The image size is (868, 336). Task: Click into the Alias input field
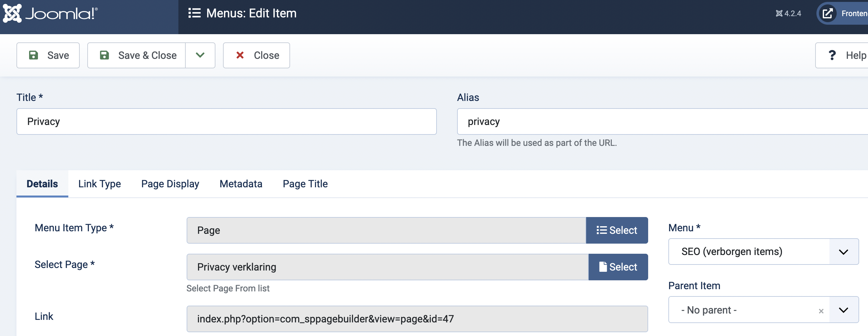point(660,122)
